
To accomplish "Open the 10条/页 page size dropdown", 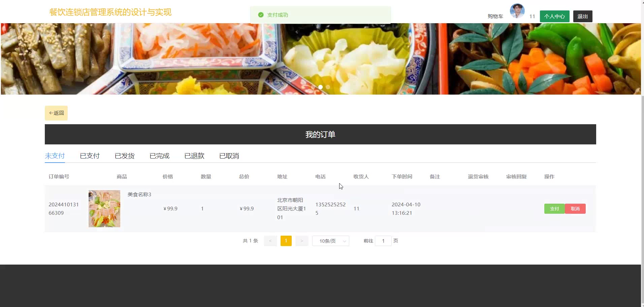I will (x=331, y=241).
